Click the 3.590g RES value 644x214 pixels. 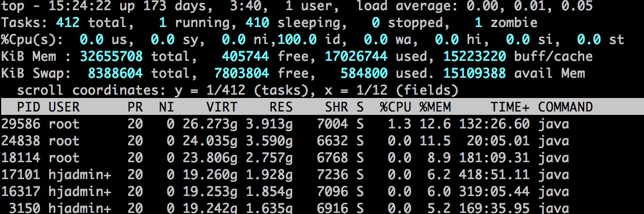(x=270, y=141)
